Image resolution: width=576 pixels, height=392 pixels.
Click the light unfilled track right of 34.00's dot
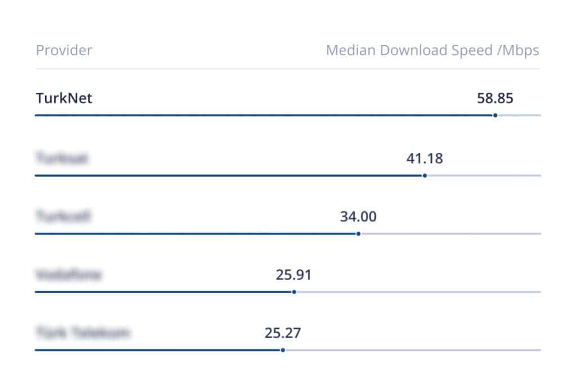click(450, 233)
